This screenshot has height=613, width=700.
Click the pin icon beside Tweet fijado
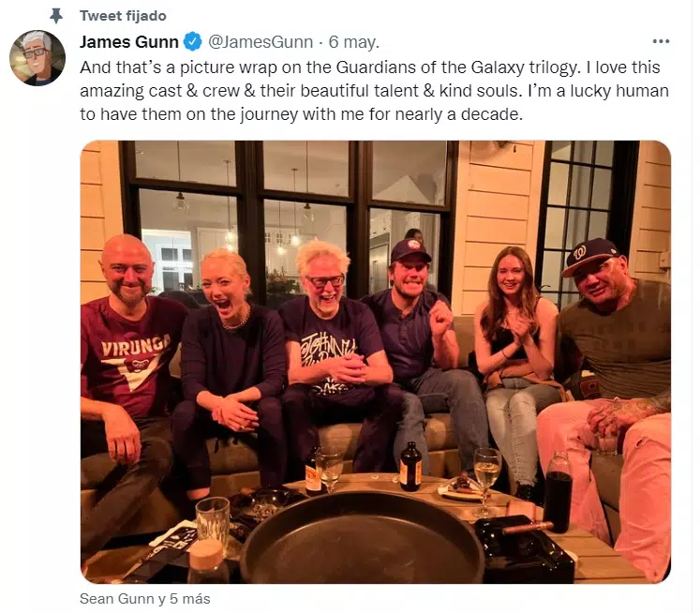tap(56, 15)
